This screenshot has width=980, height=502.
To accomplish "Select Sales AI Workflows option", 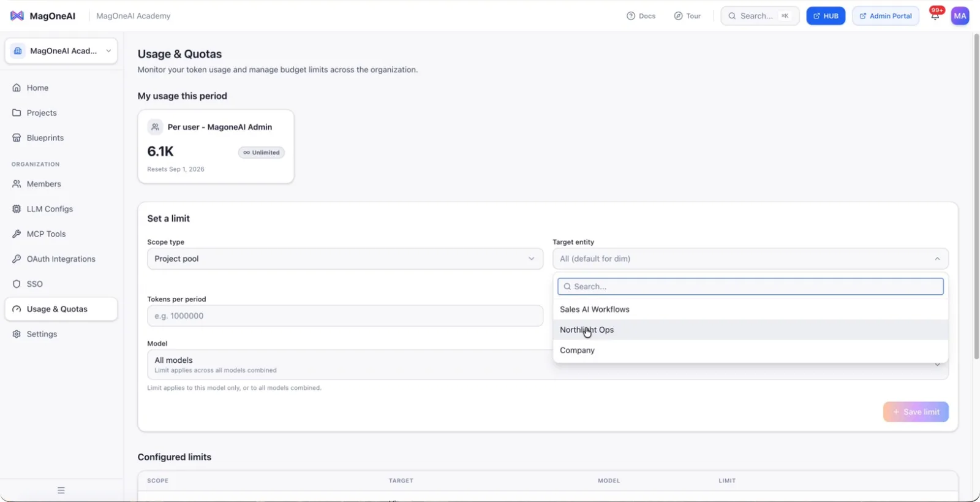I will click(750, 310).
